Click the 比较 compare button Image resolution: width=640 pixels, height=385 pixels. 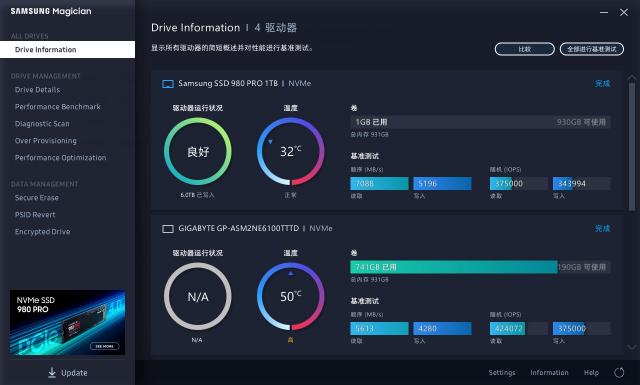524,49
